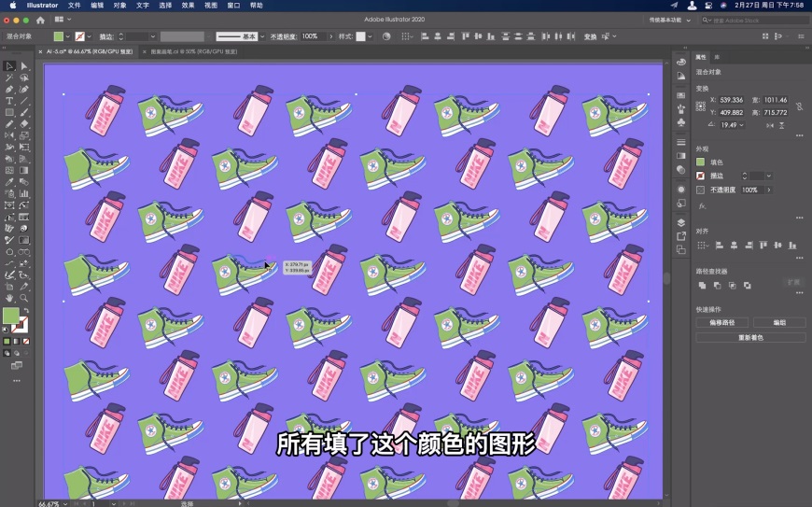This screenshot has width=812, height=507.
Task: Select the Lasso tool
Action: pos(24,77)
